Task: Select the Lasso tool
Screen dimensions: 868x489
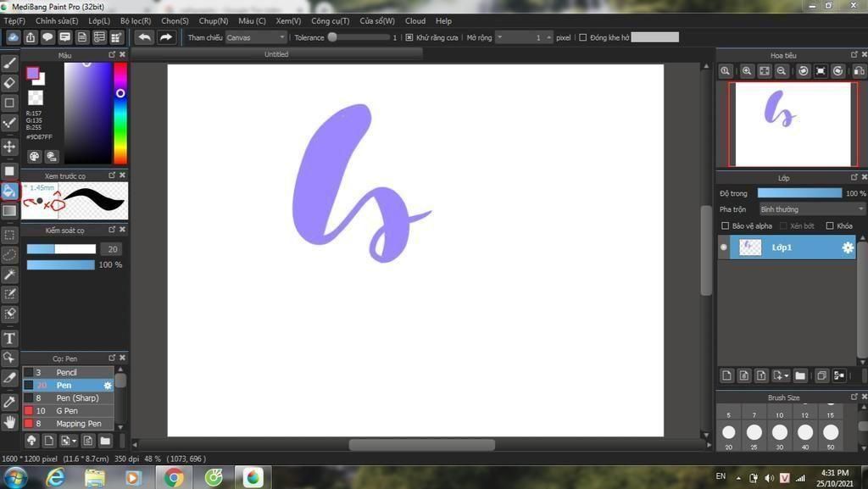Action: [x=9, y=254]
